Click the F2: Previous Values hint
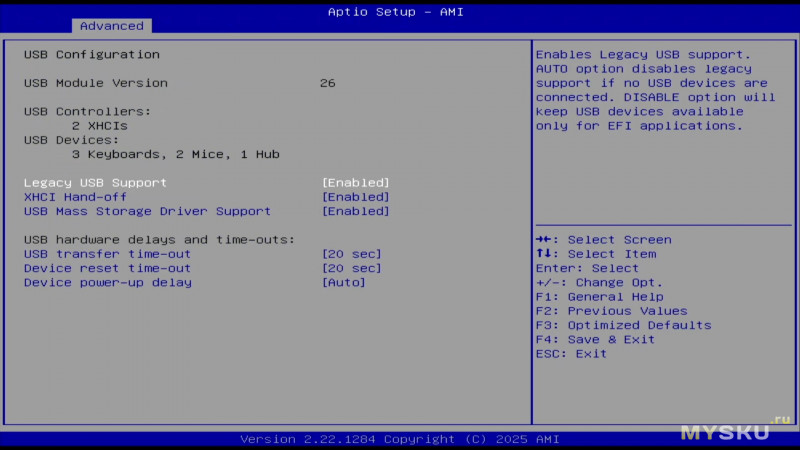This screenshot has width=800, height=450. [612, 311]
